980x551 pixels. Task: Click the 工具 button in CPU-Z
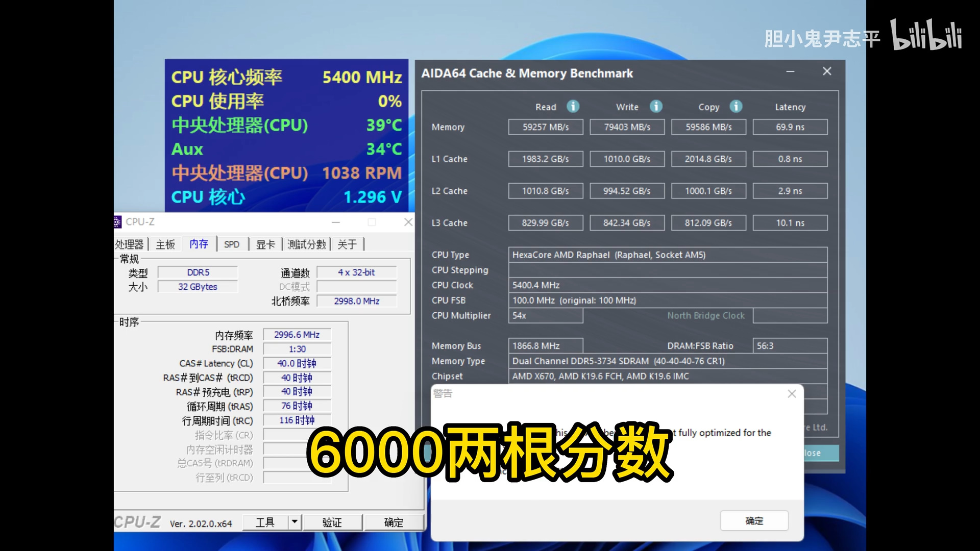tap(265, 522)
